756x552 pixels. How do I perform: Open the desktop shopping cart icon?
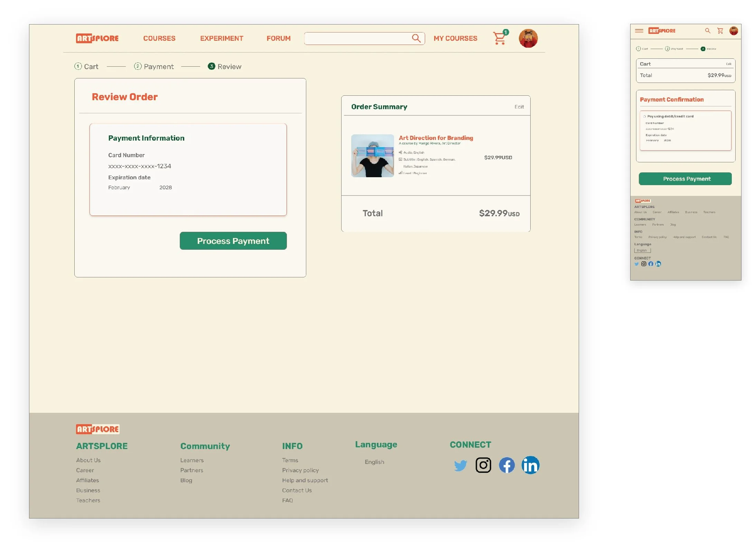(x=499, y=38)
